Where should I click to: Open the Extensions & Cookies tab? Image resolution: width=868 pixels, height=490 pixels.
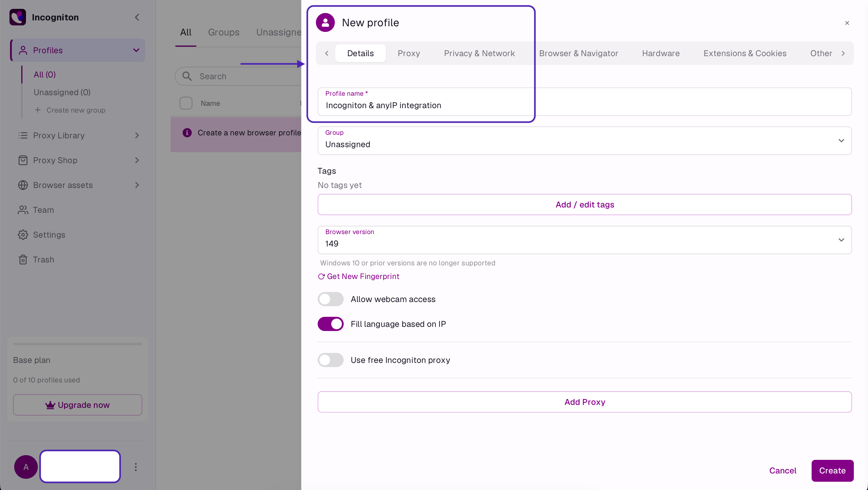(x=745, y=53)
